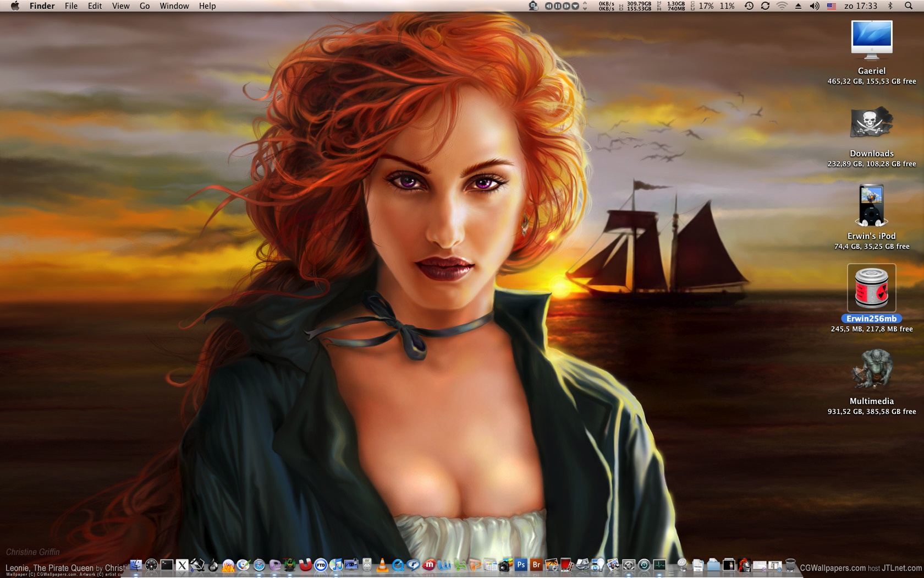
Task: Open the DVD remote icon in Dock
Action: [x=367, y=565]
